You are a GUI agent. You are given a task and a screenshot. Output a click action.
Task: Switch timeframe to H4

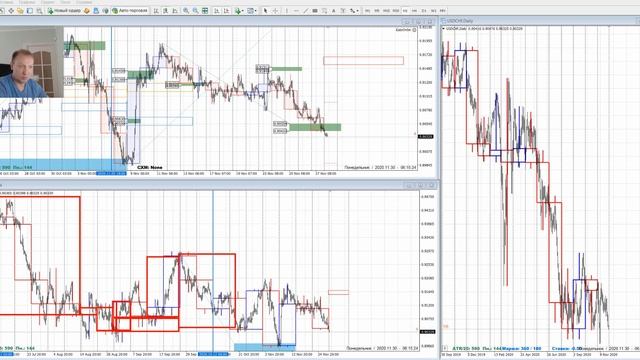click(x=414, y=11)
